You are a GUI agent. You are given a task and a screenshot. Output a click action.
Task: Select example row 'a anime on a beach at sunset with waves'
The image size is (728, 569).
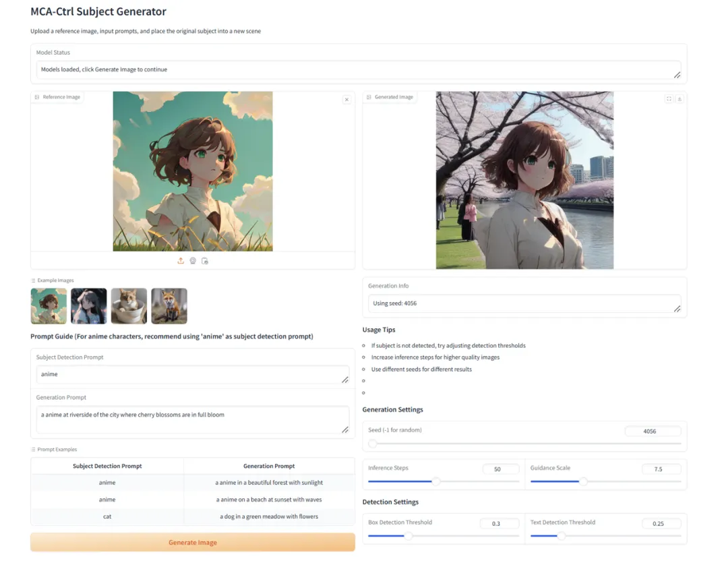[193, 500]
